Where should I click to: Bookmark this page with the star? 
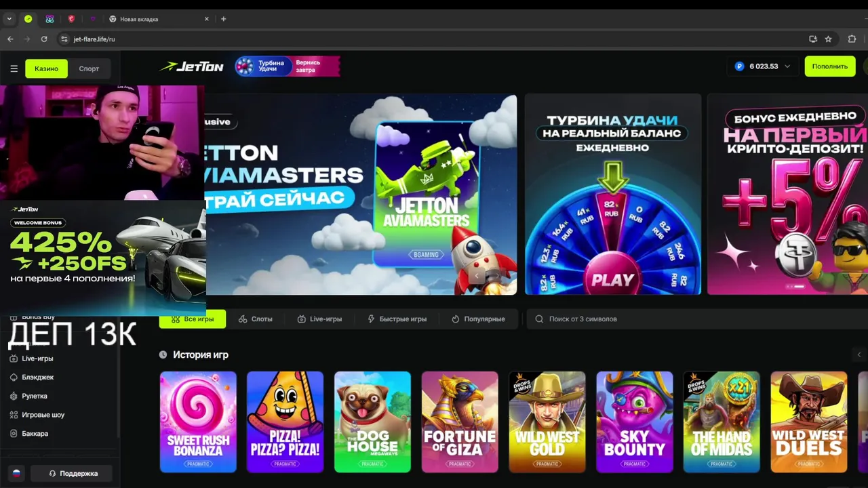click(828, 39)
